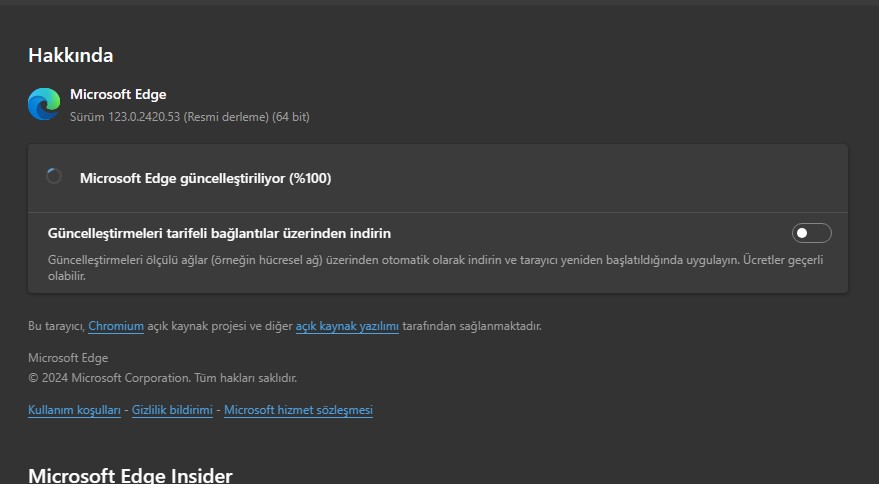The width and height of the screenshot is (879, 484).
Task: Open the Gizlilik bildirimi link
Action: (172, 410)
